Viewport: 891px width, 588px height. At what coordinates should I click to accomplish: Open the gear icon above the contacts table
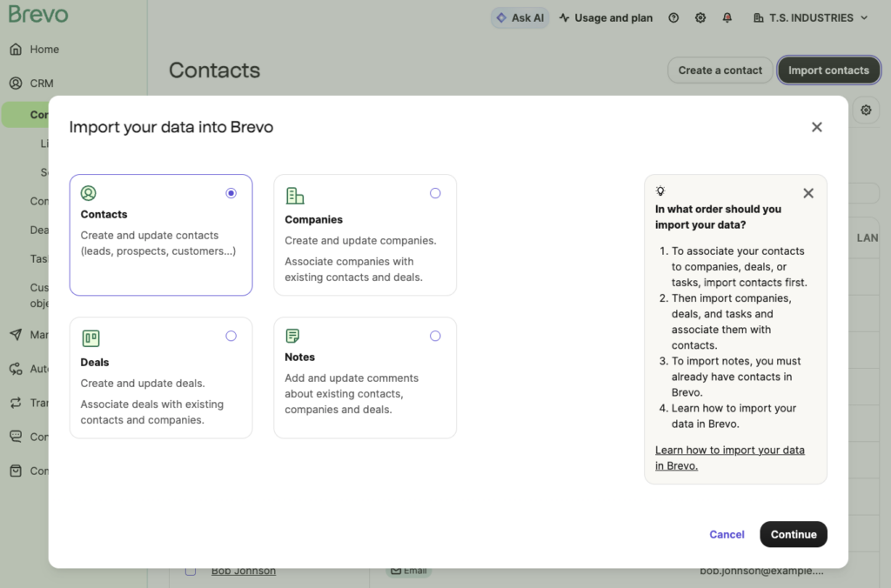click(x=865, y=110)
